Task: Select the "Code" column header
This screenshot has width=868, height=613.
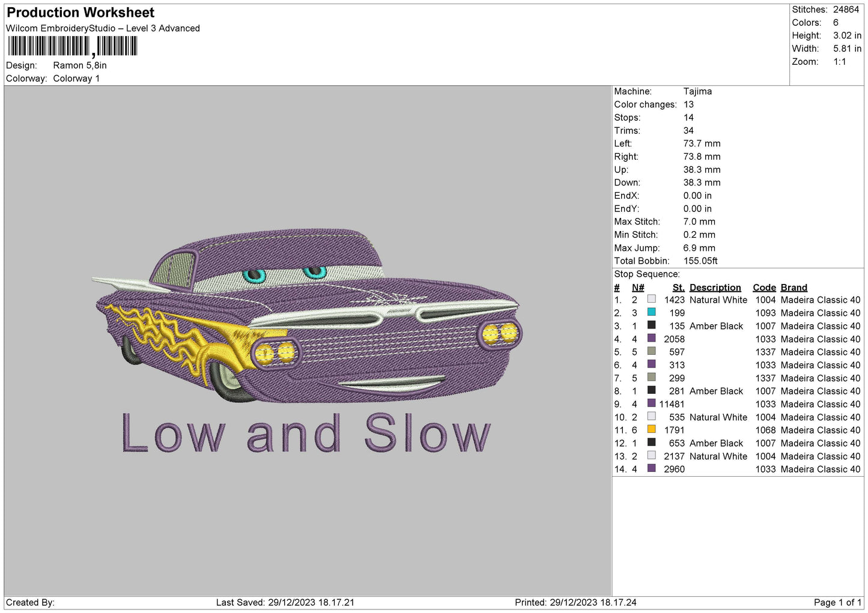Action: click(764, 288)
